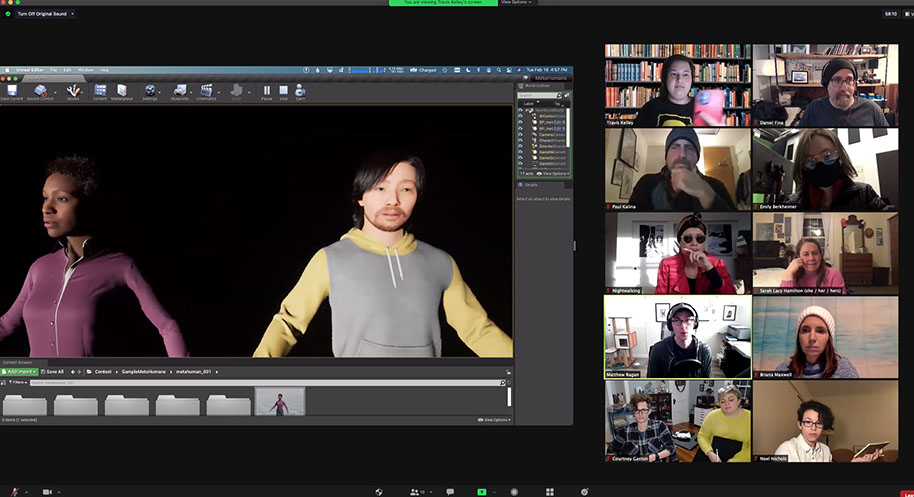914x497 pixels.
Task: Pause the running simulation
Action: [267, 92]
